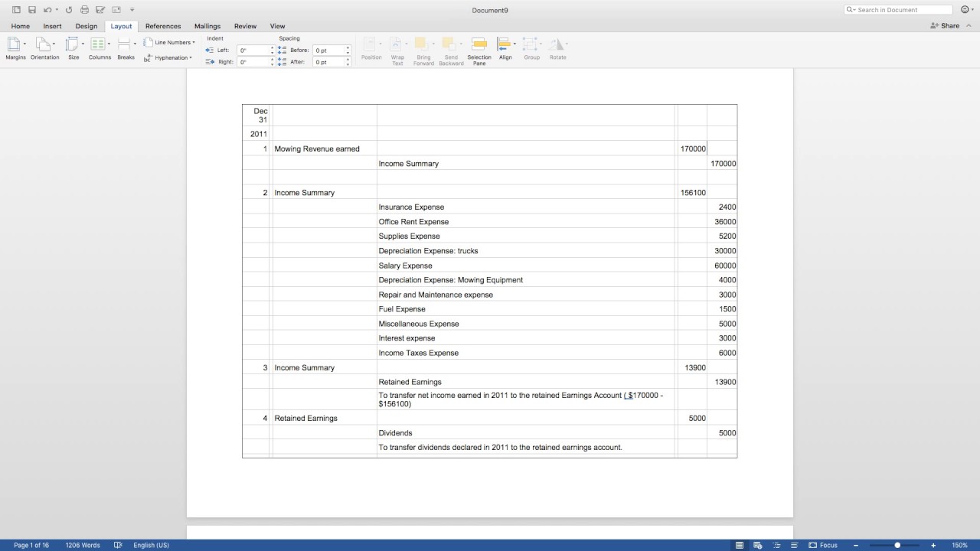Click the spelling check icon in status bar
This screenshot has height=551, width=980.
[118, 545]
